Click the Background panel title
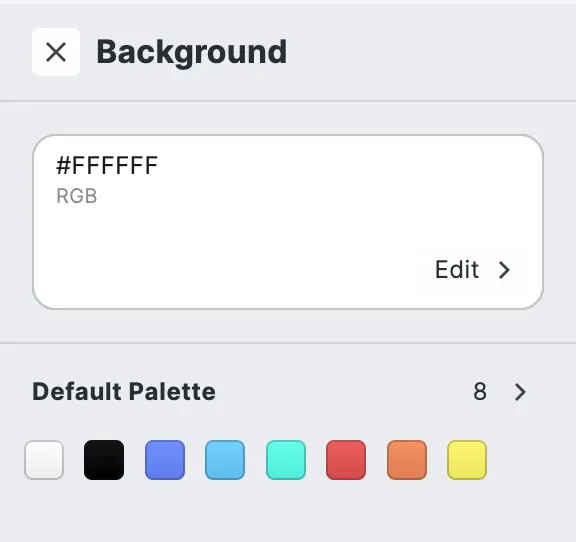This screenshot has width=576, height=542. pos(191,52)
